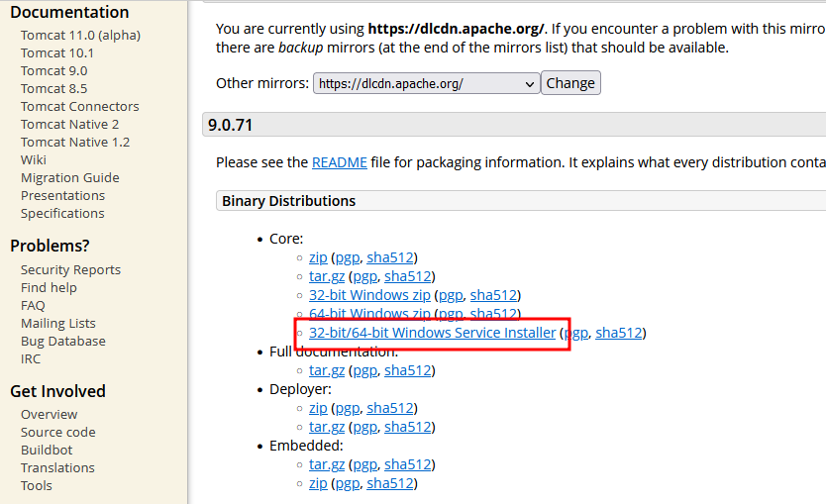Open sha512 checksum for Core tar.gz
826x504 pixels.
point(408,277)
